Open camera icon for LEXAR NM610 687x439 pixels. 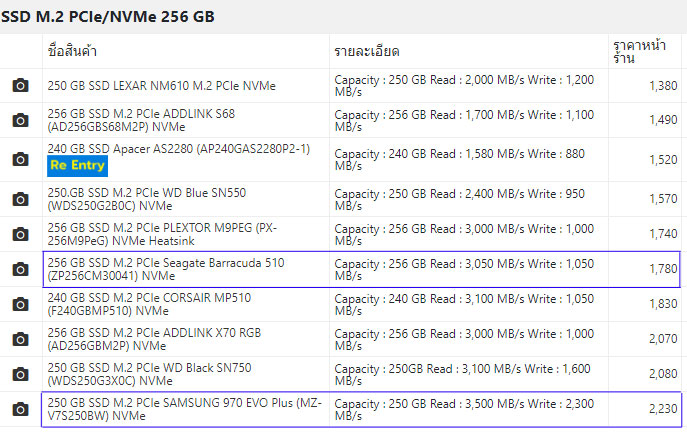tap(20, 85)
